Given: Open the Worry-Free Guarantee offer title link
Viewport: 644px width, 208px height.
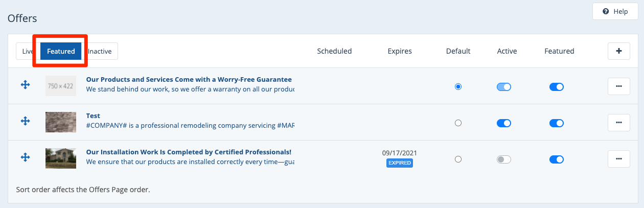Looking at the screenshot, I should (189, 80).
